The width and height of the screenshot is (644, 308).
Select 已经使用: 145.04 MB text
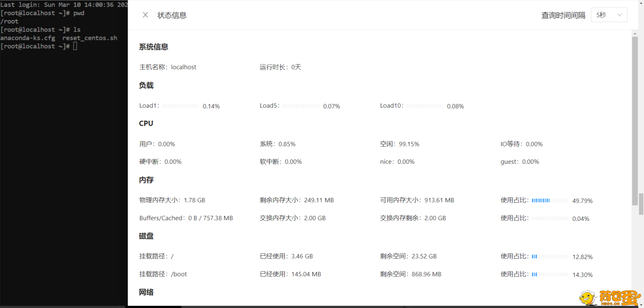(x=290, y=274)
